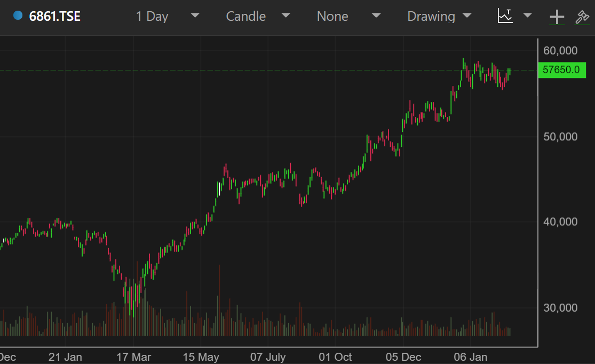Click the green 57650.0 current price tag
595x364 pixels.
(561, 70)
